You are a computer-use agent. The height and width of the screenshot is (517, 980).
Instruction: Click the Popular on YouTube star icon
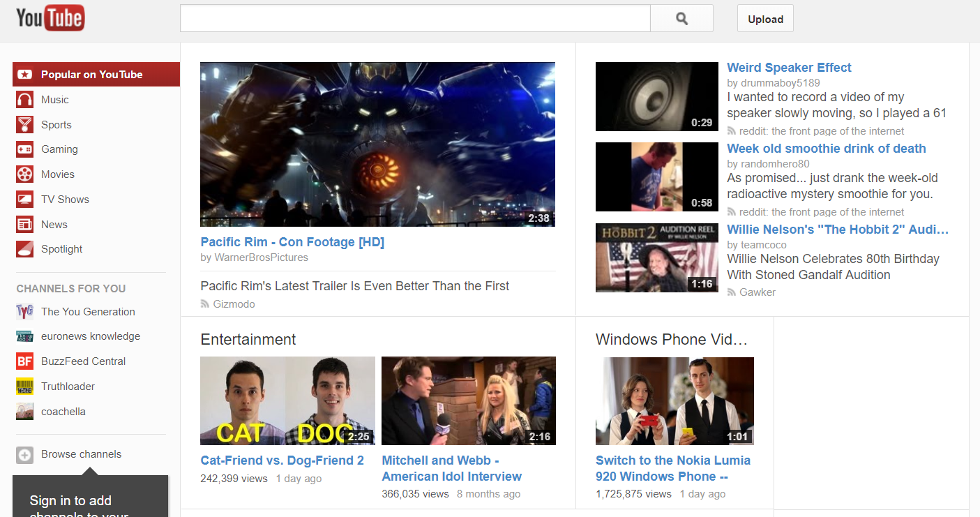pyautogui.click(x=25, y=75)
